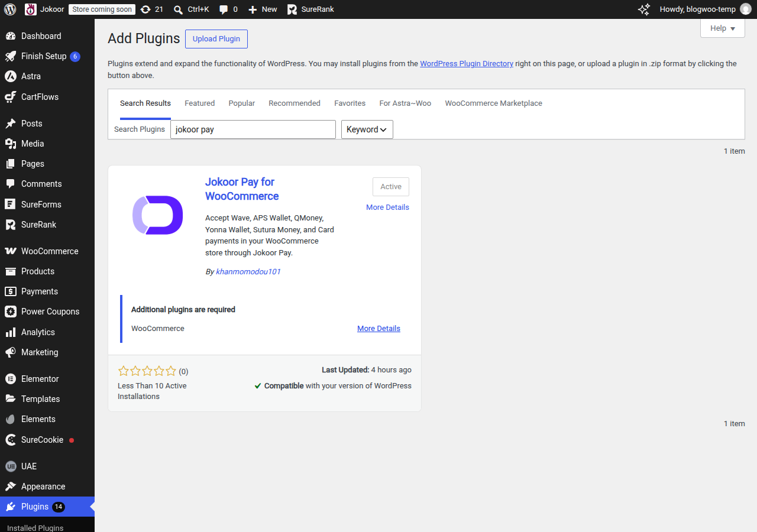Click the Jokoor Pay plugin logo thumbnail

(157, 215)
